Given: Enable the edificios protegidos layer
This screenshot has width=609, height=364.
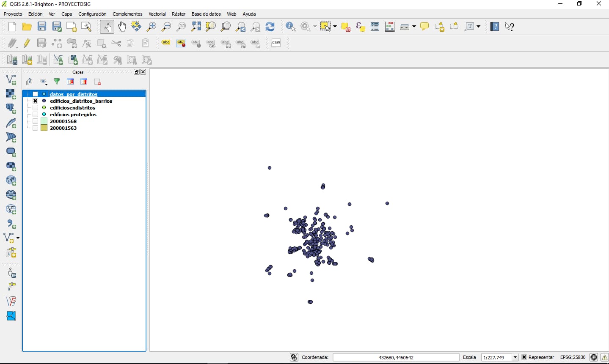Looking at the screenshot, I should [x=36, y=115].
